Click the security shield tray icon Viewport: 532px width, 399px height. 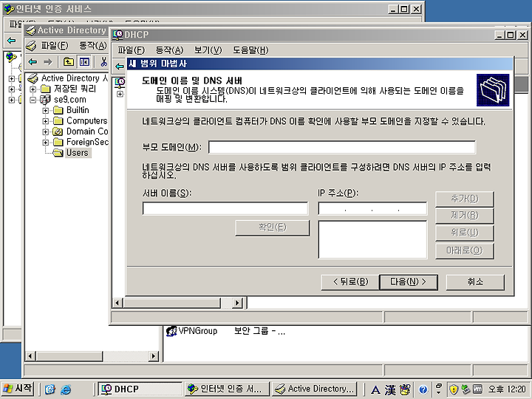[453, 389]
